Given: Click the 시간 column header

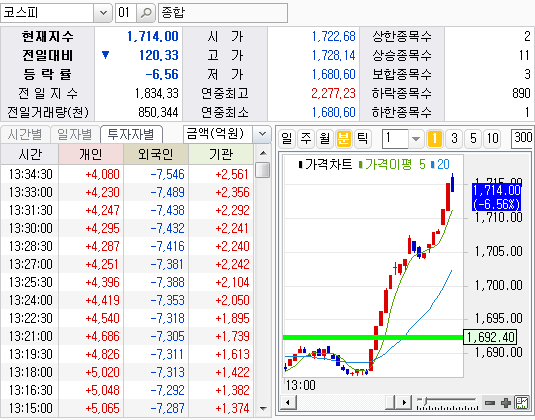Looking at the screenshot, I should click(30, 154).
